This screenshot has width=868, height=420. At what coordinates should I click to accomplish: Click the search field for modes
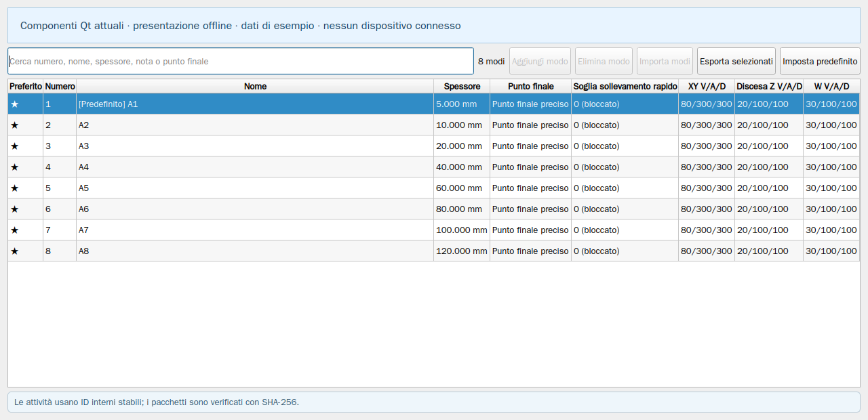241,61
